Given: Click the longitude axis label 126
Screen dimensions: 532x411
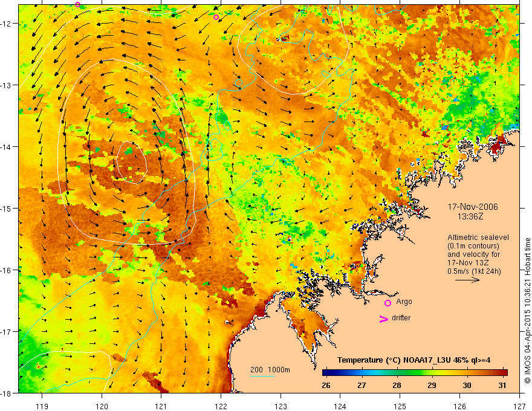Looking at the screenshot, I should [x=459, y=407].
